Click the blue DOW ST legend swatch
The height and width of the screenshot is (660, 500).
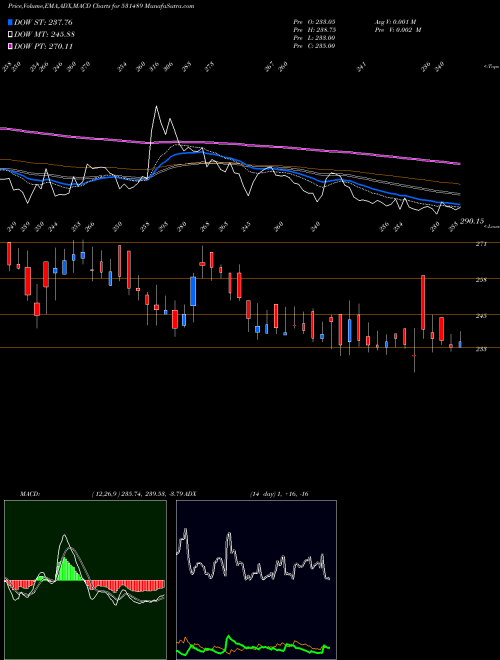click(10, 22)
